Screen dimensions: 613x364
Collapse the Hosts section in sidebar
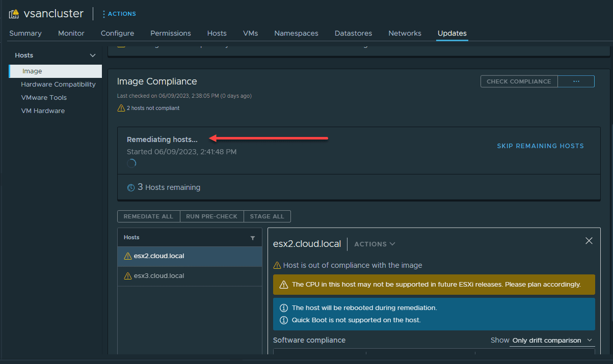pyautogui.click(x=93, y=55)
